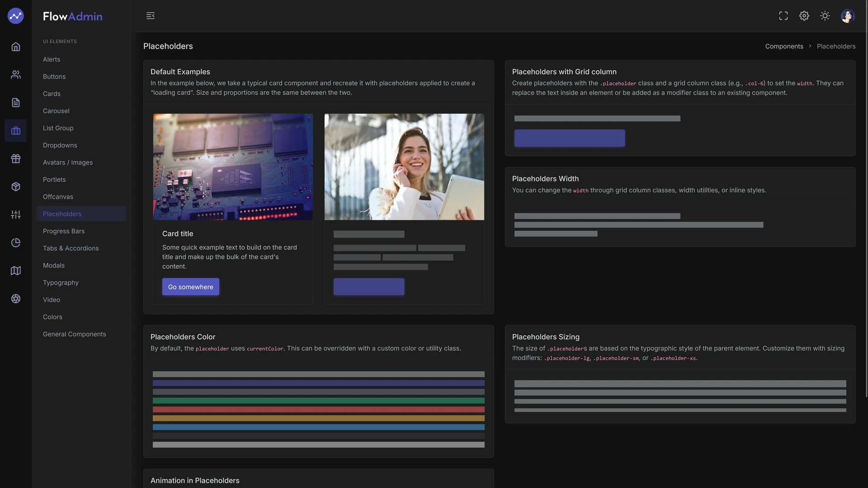The height and width of the screenshot is (488, 868).
Task: Open the 3D cube sidebar icon
Action: pos(16,187)
